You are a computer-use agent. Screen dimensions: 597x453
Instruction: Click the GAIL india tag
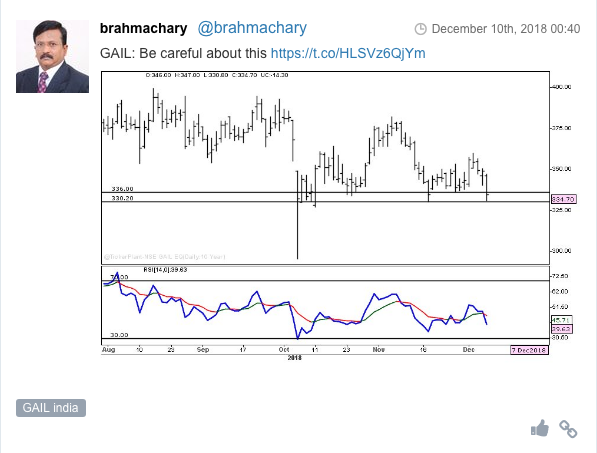51,408
